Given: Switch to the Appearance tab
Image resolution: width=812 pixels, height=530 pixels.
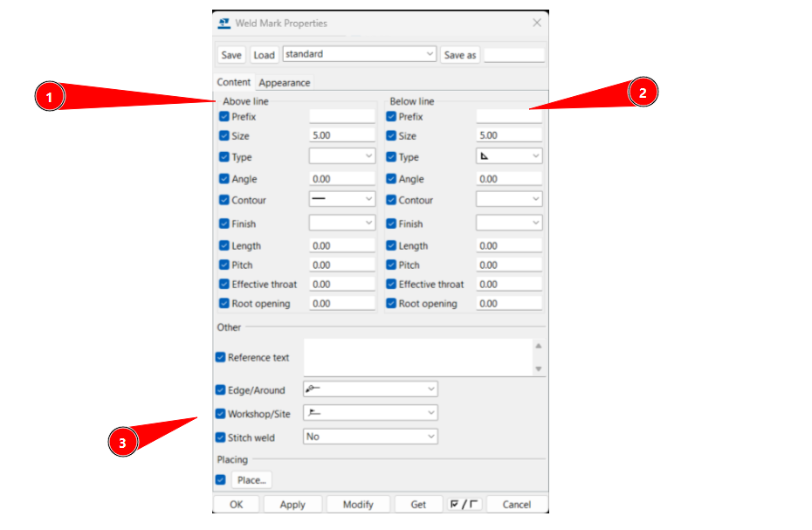Looking at the screenshot, I should click(x=284, y=83).
